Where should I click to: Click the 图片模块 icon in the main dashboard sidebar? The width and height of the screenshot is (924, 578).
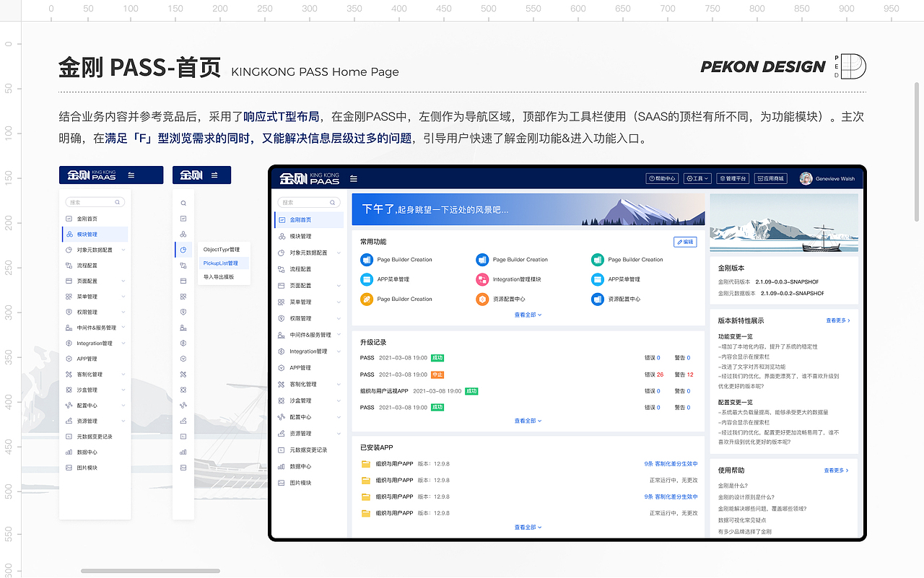pos(282,483)
